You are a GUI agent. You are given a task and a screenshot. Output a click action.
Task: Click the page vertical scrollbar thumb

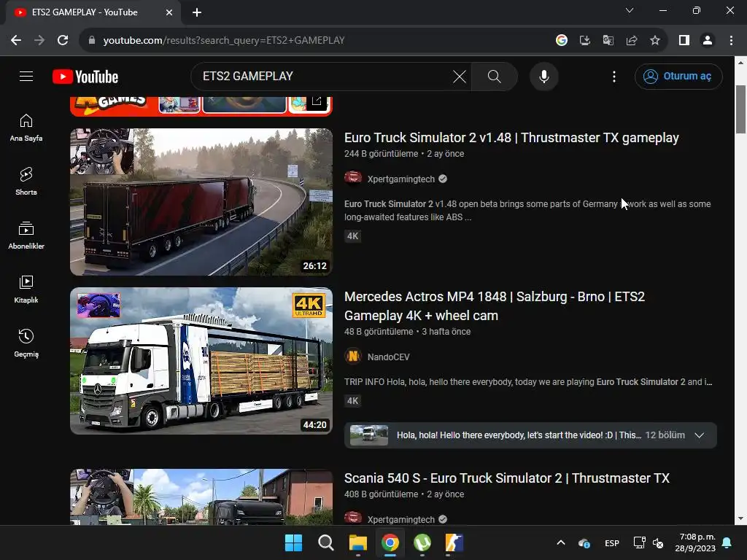[x=740, y=109]
